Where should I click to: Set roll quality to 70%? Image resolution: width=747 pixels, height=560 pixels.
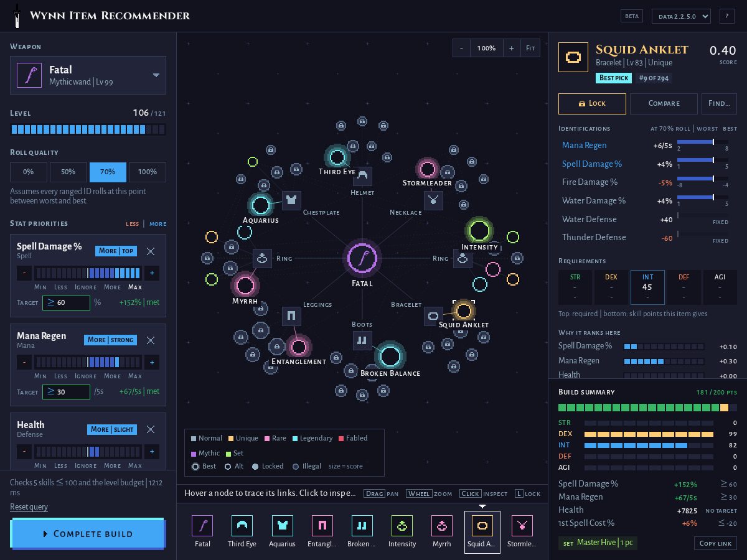[108, 172]
